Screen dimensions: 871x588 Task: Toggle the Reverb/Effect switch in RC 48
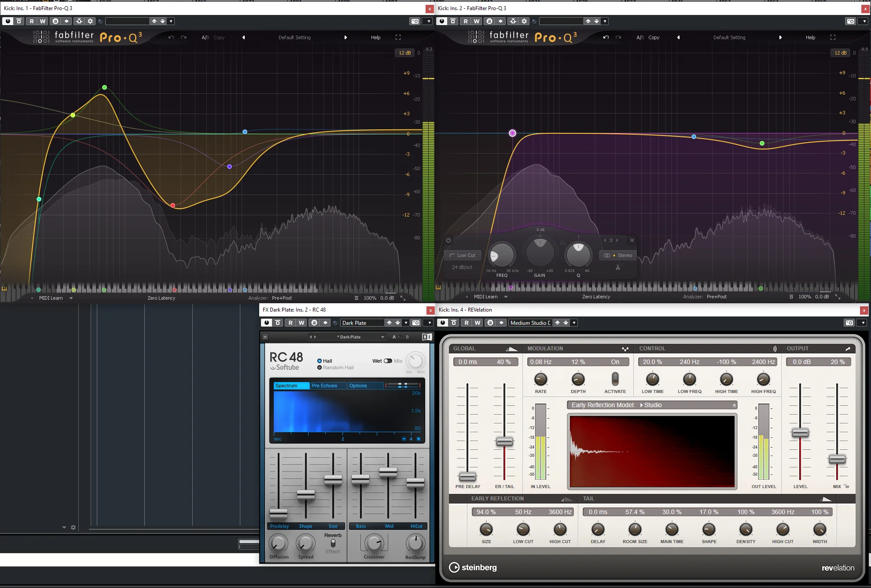pos(333,543)
